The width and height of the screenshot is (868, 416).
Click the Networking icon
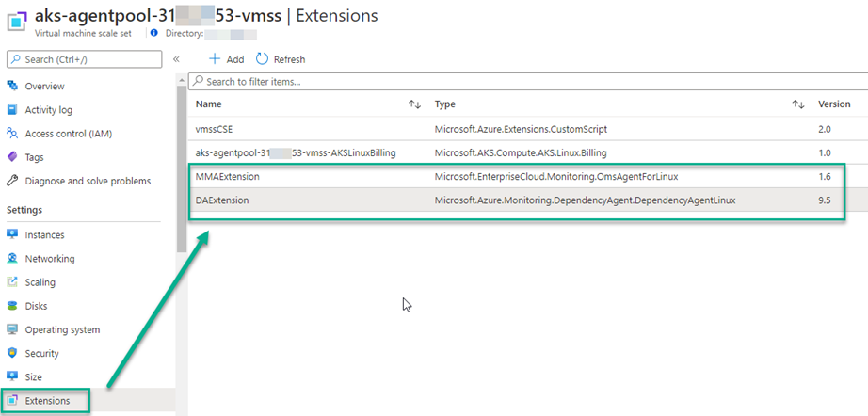click(x=12, y=258)
